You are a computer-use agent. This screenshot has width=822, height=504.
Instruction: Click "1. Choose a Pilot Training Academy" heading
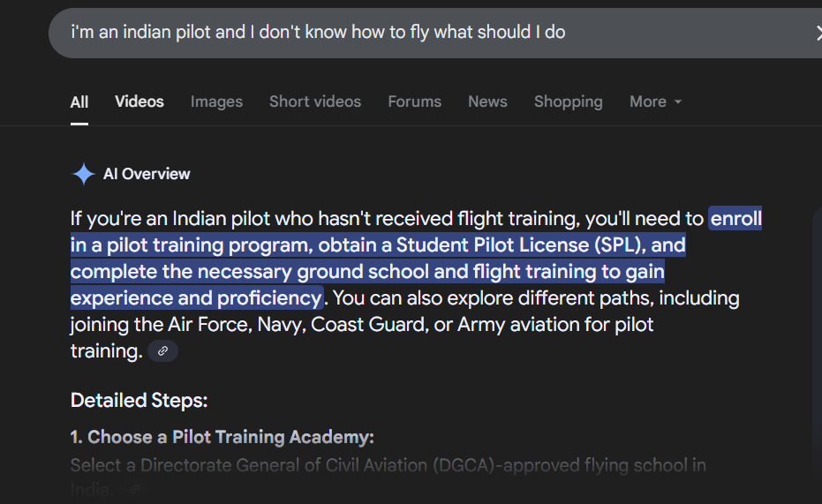(x=222, y=437)
